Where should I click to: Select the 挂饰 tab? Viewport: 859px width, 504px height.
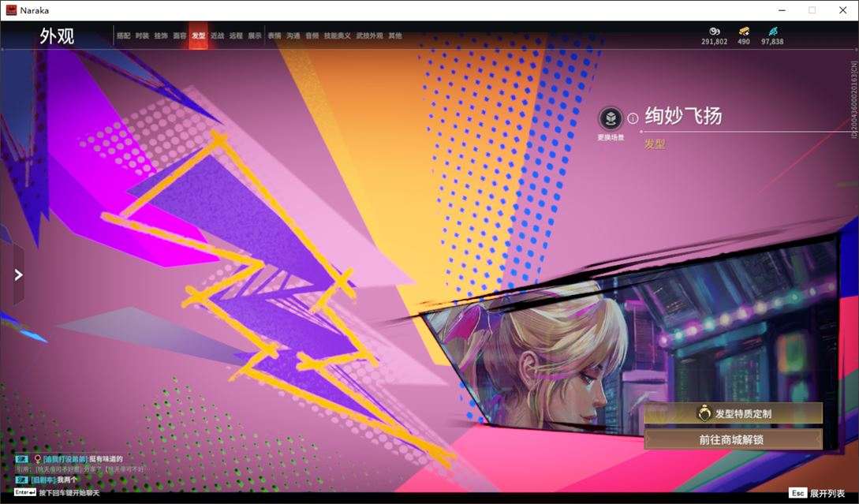[160, 35]
